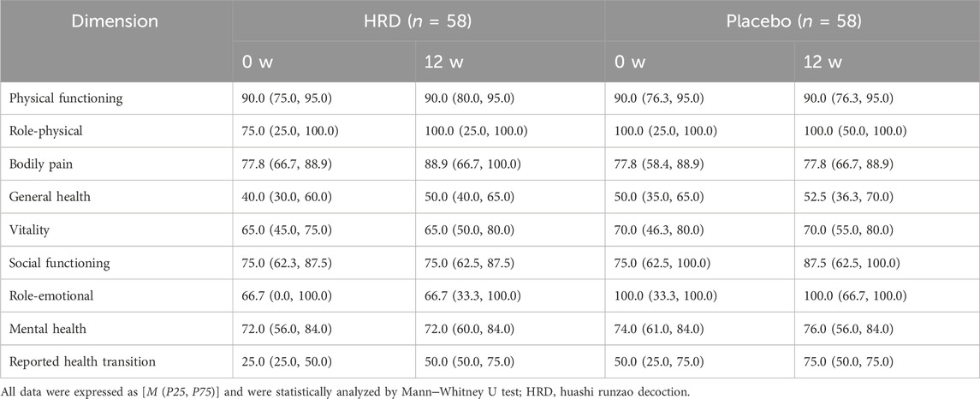Select the Role-emotional row label
The image size is (980, 399).
pyautogui.click(x=51, y=295)
